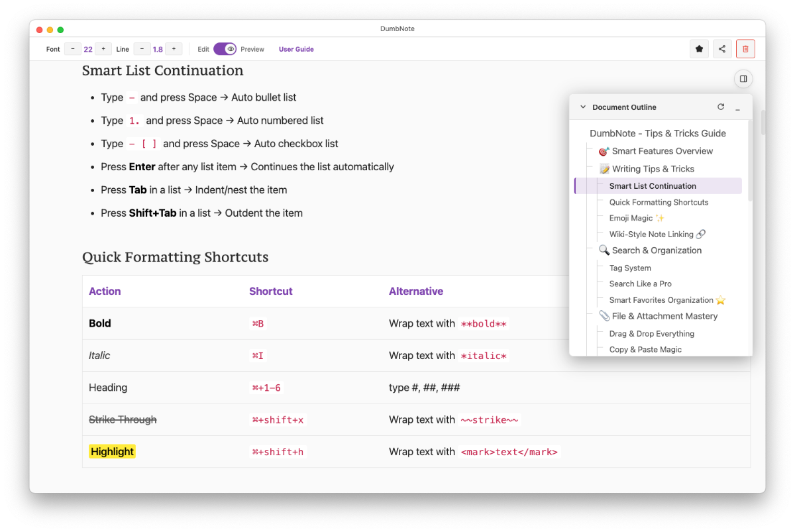Screen dimensions: 795x532
Task: Minimize the Document Outline panel
Action: (x=738, y=107)
